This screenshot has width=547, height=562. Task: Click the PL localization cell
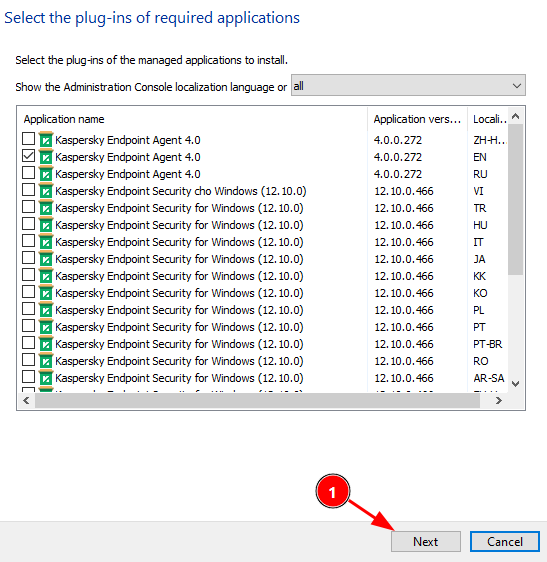pos(479,310)
